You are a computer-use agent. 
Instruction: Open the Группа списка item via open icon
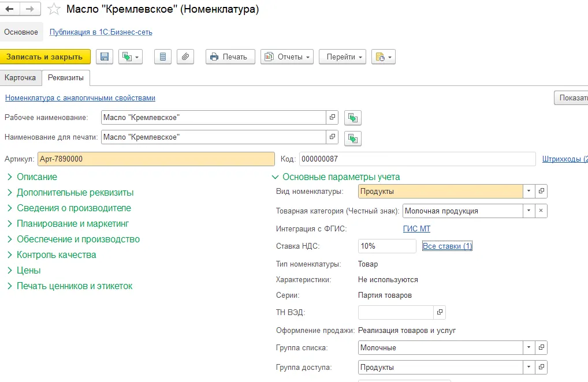click(x=541, y=347)
